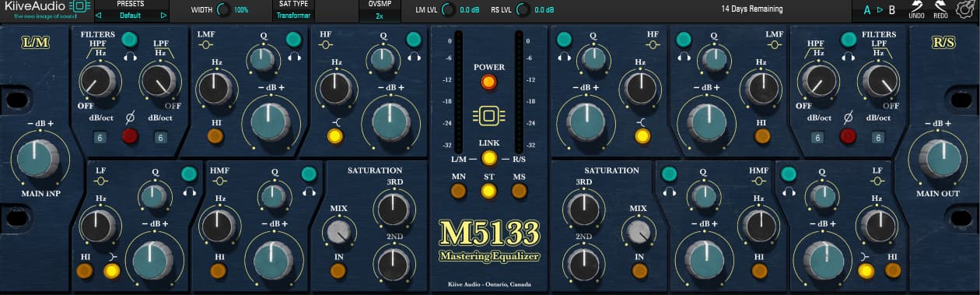Toggle R/S LF HI range button
The image size is (980, 295).
pos(892,271)
